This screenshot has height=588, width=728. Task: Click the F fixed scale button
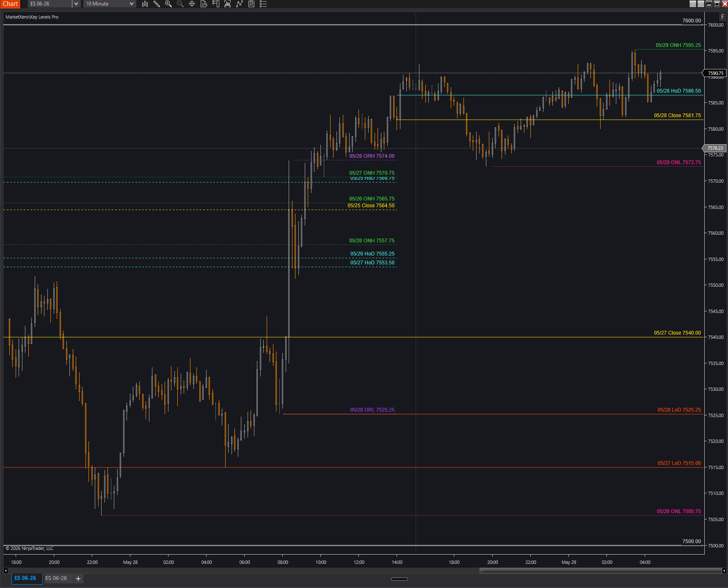(722, 17)
